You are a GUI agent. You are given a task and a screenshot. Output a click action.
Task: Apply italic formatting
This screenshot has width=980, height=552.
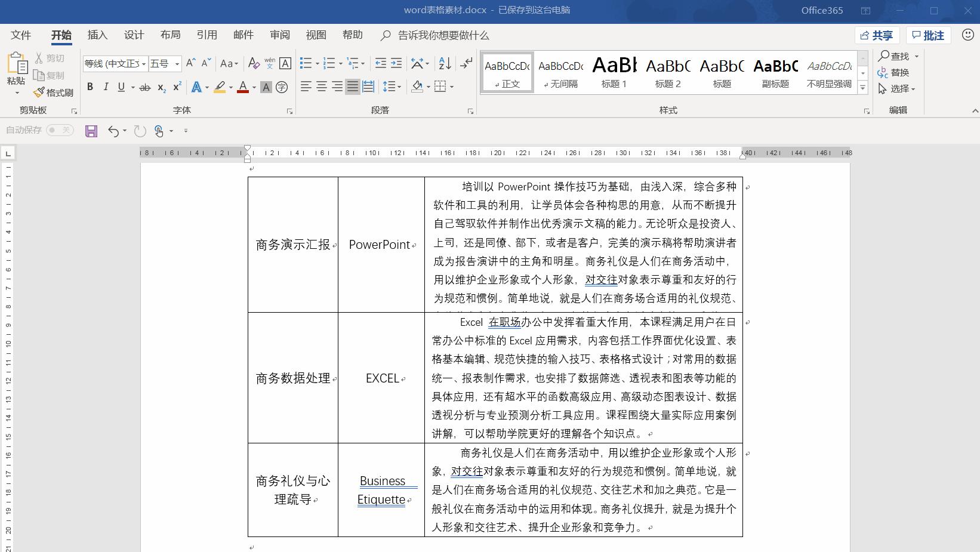(x=105, y=87)
